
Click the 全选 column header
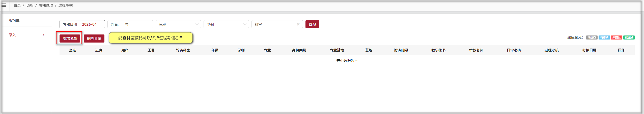73,50
